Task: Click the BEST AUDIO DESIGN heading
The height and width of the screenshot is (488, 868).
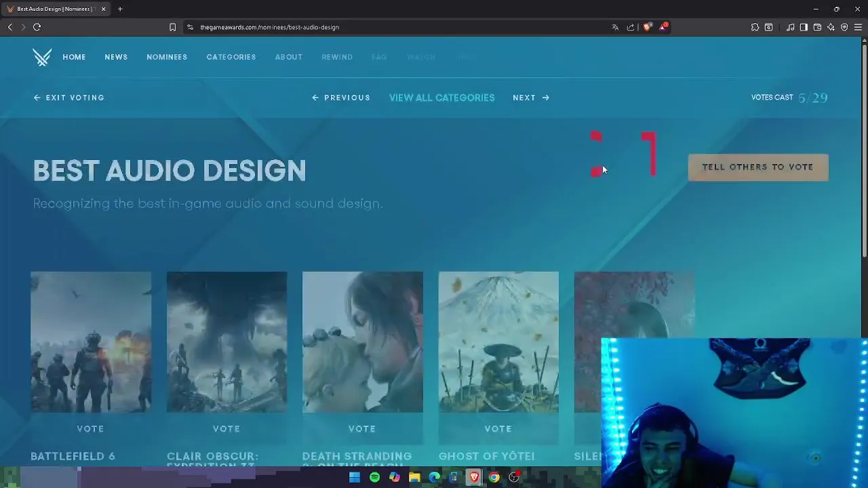Action: click(170, 171)
